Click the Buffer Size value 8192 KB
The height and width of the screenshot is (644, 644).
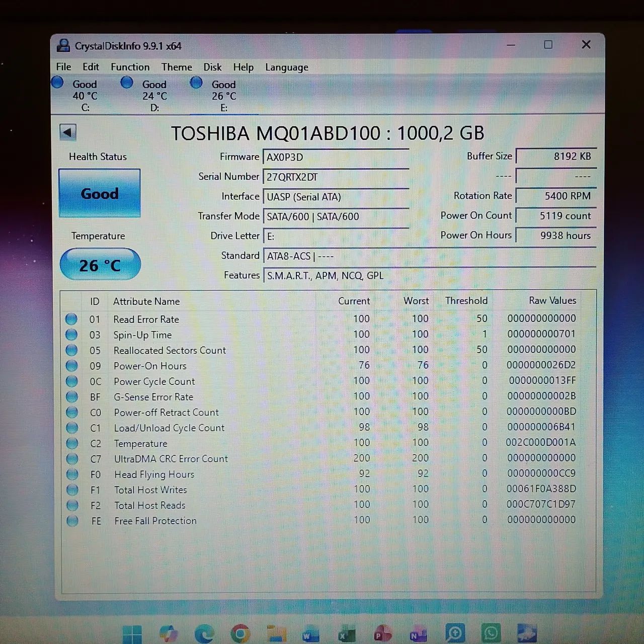556,156
